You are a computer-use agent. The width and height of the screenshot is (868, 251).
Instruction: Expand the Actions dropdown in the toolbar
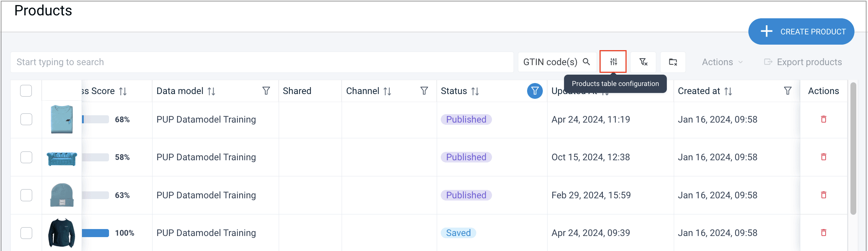(722, 62)
